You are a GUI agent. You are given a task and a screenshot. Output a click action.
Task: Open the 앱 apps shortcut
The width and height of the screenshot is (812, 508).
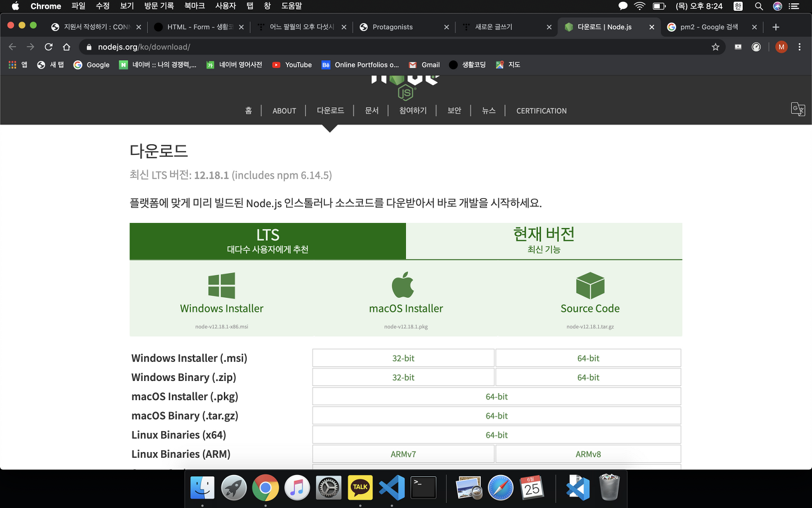[18, 65]
